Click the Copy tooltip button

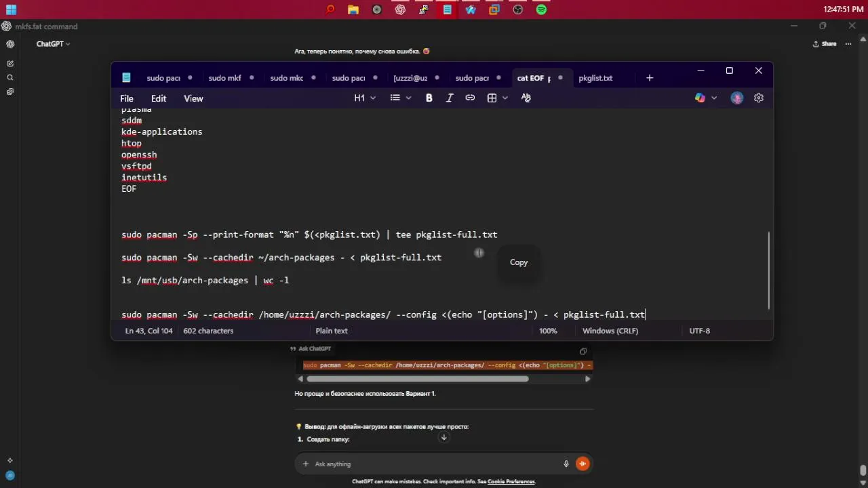(519, 262)
